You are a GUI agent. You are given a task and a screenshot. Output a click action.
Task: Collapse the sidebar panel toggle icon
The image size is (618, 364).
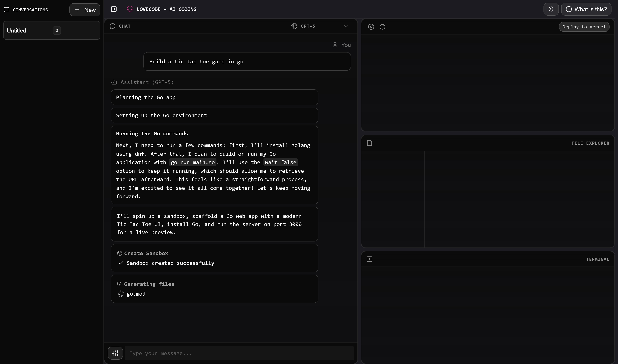pyautogui.click(x=114, y=9)
